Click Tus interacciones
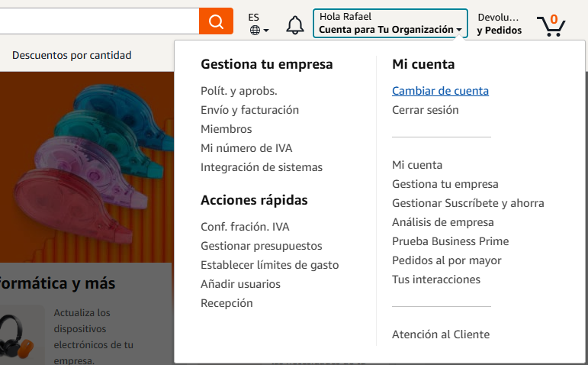Viewport: 588px width, 365px height. 436,279
